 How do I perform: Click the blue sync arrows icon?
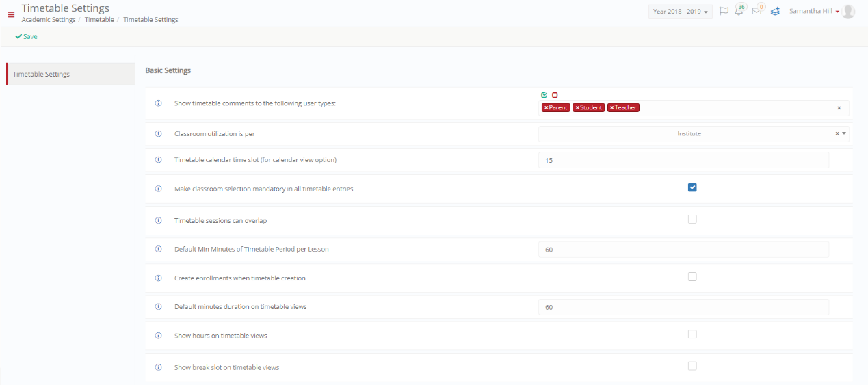click(775, 12)
